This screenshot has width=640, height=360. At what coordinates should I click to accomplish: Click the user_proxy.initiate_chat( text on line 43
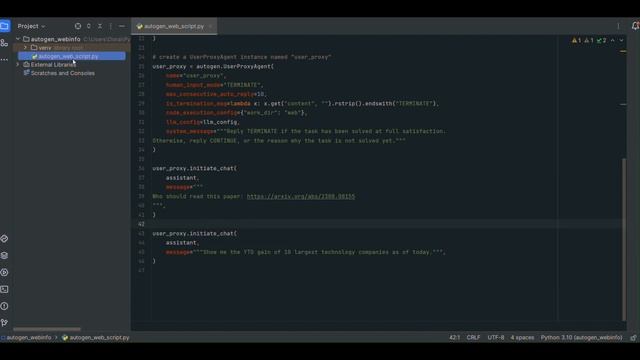tap(195, 233)
